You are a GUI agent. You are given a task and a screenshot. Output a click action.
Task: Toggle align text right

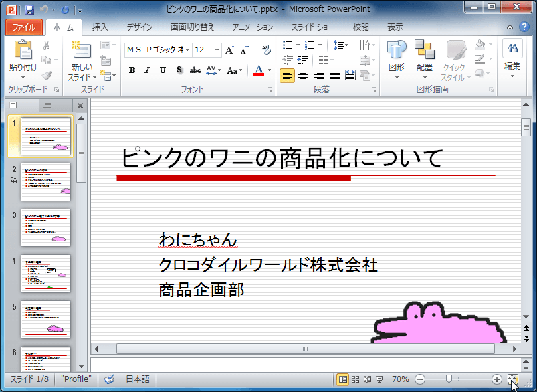319,75
